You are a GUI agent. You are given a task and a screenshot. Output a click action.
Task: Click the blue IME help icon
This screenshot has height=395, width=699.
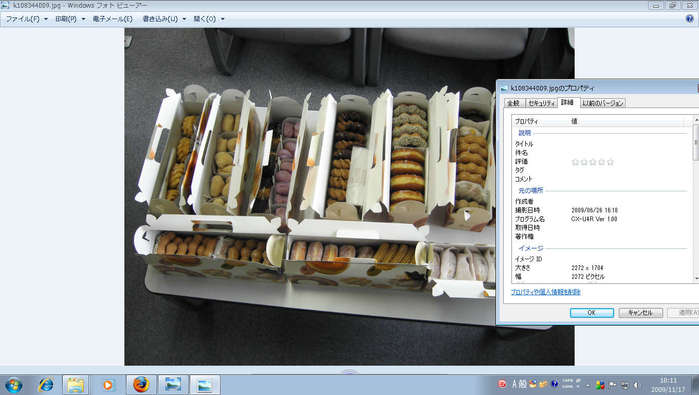(555, 384)
